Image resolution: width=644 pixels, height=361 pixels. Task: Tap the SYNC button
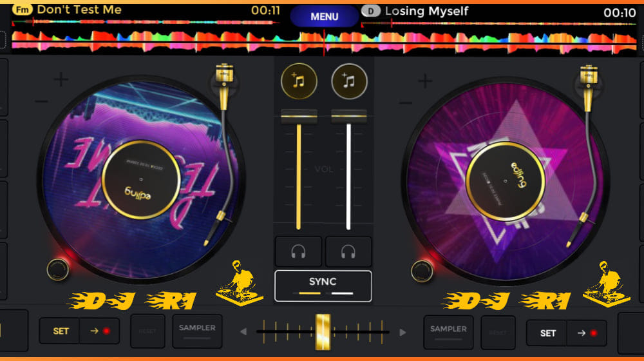coord(323,286)
